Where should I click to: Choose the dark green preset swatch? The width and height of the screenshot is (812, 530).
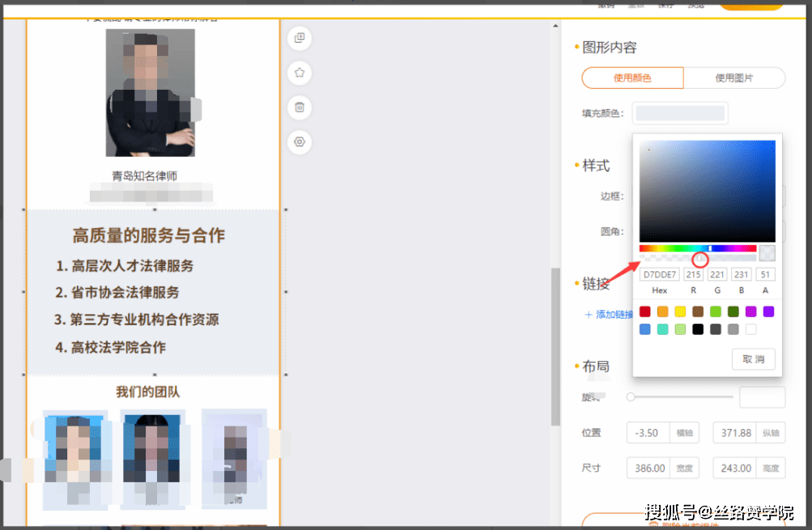(733, 312)
